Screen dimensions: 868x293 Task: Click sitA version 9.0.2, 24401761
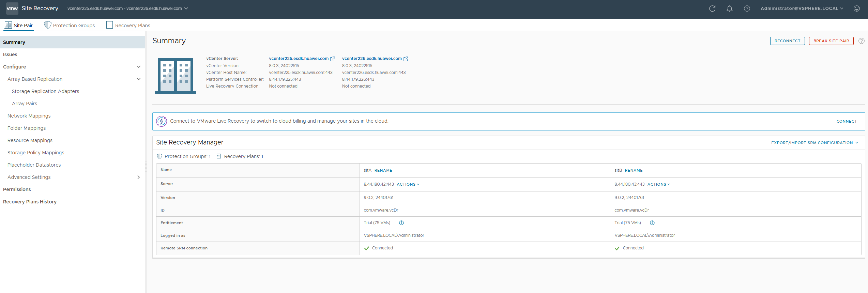(x=379, y=198)
